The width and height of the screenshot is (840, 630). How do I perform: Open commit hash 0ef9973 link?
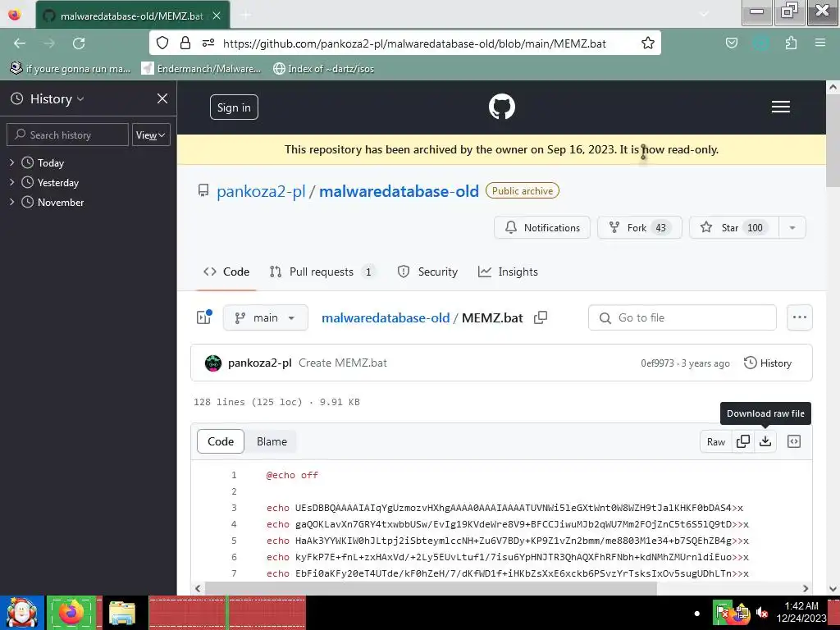click(x=657, y=363)
